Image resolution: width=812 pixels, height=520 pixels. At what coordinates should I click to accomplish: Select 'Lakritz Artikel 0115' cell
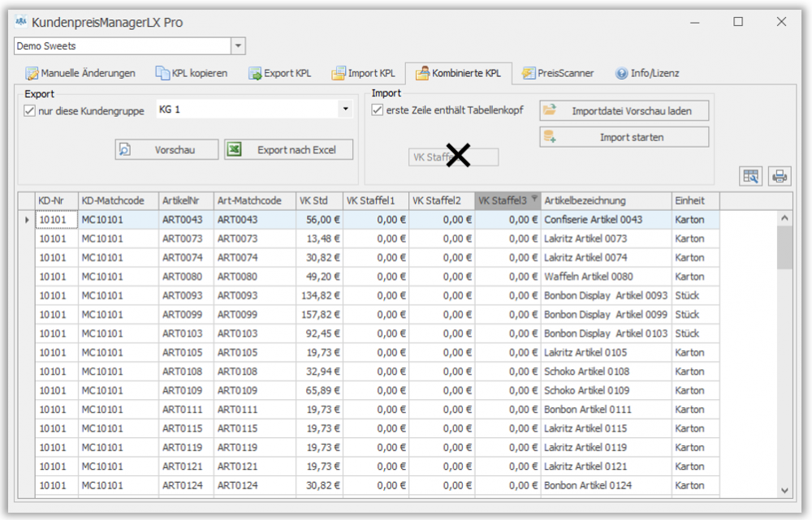(x=606, y=428)
